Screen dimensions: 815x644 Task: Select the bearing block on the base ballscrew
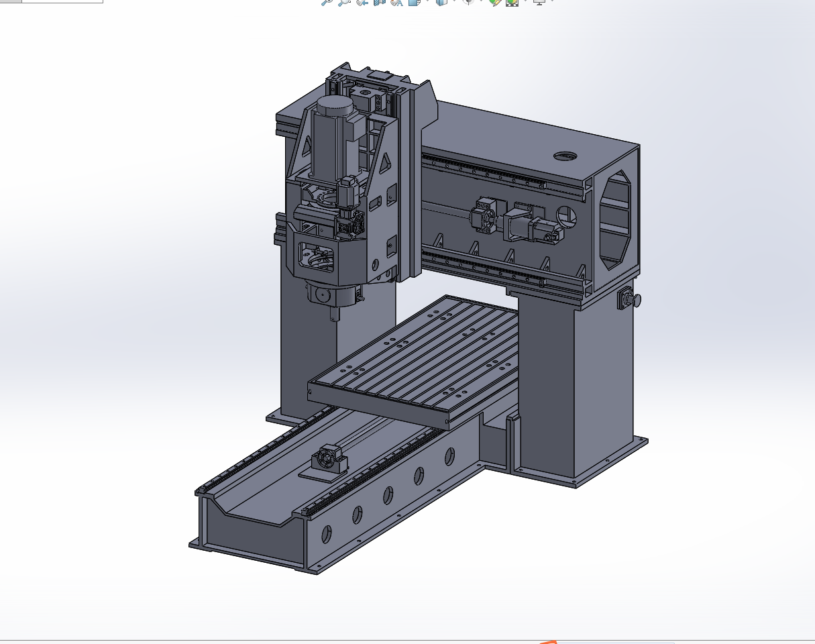coord(329,460)
